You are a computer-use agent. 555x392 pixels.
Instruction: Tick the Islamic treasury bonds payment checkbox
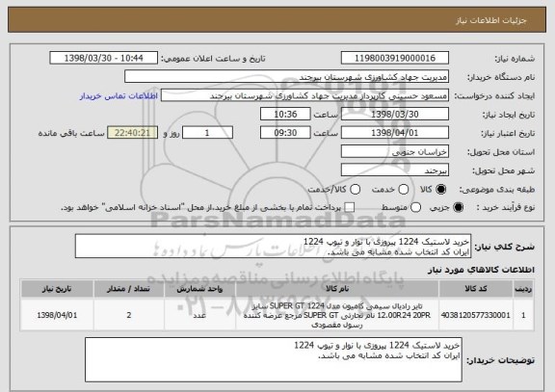(350, 208)
